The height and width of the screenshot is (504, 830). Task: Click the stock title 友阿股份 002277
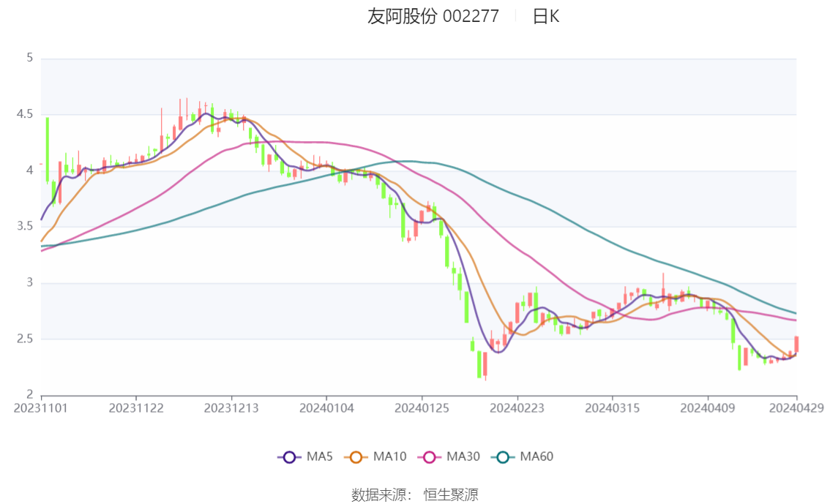(433, 17)
